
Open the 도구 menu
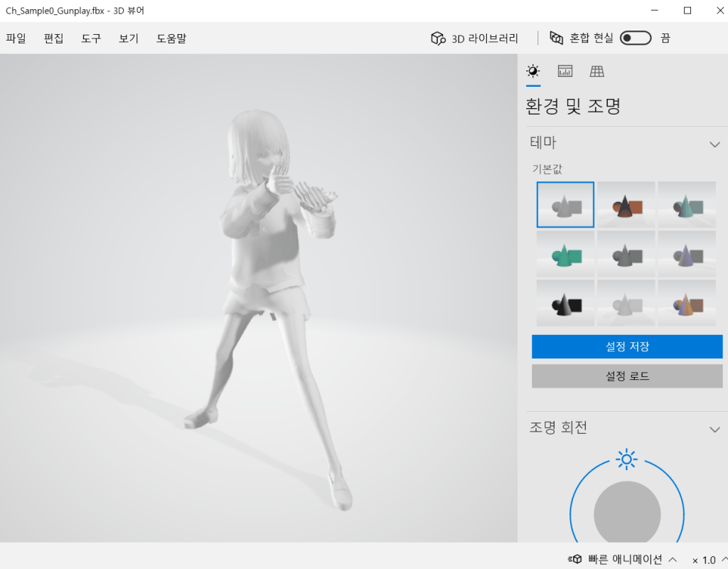pos(91,38)
